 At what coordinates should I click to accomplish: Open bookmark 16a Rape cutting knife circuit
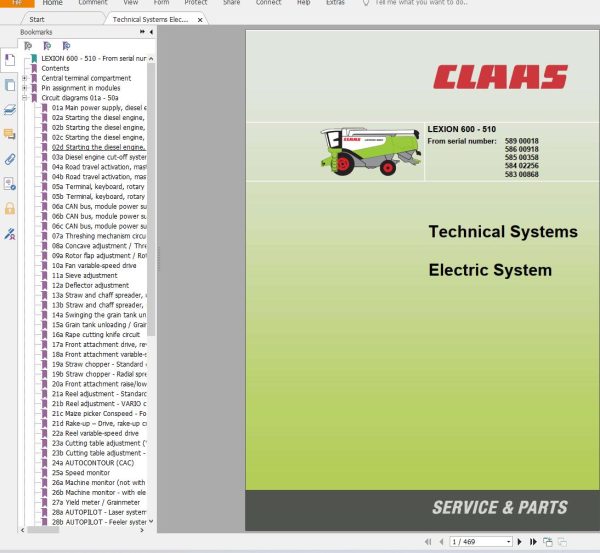tap(96, 335)
